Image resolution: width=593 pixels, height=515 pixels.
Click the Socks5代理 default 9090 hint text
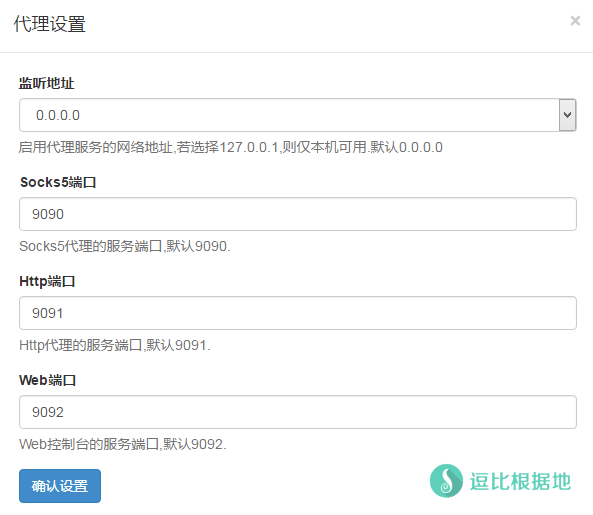point(124,246)
